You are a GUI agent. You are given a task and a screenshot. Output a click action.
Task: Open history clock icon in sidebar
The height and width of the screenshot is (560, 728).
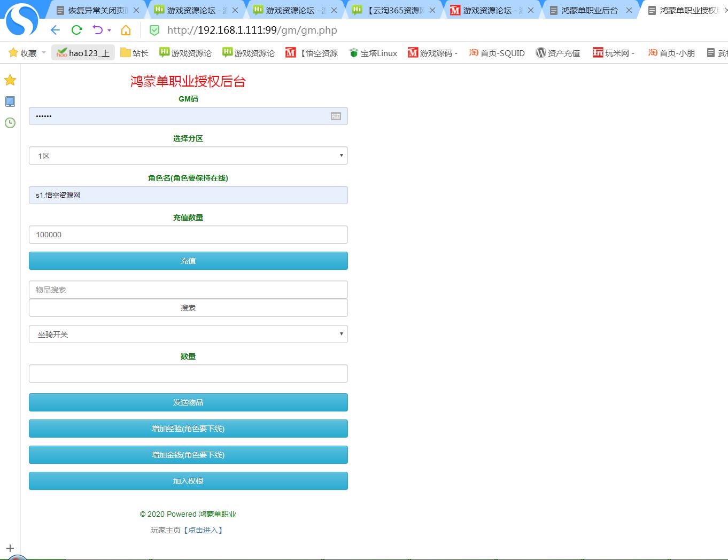[x=10, y=123]
